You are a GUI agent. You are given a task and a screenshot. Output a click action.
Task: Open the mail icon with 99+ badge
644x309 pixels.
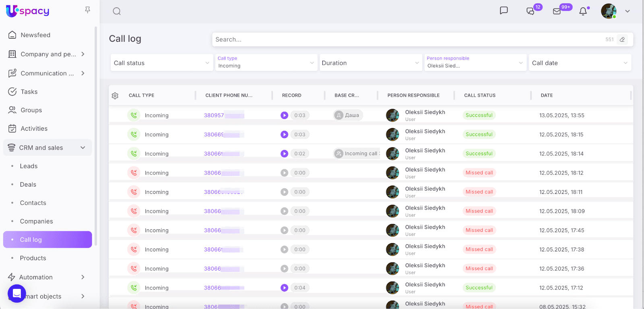coord(557,11)
